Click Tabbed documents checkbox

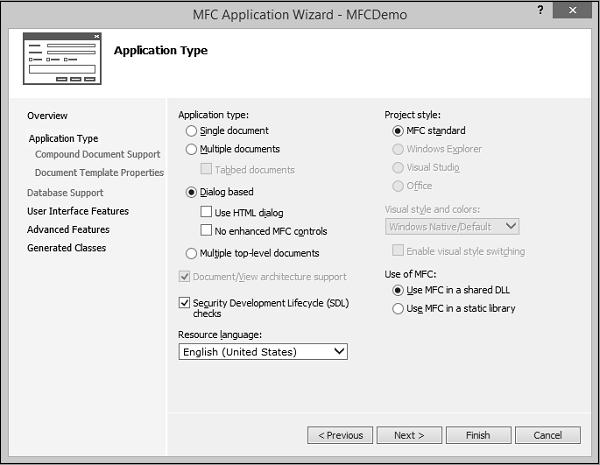tap(206, 169)
